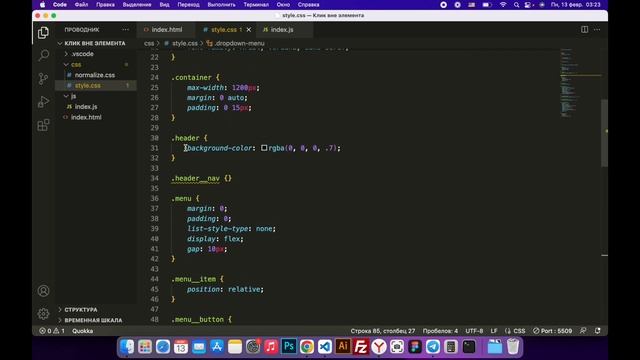Viewport: 640px width, 360px height.
Task: Open the editor More Actions ellipsis
Action: (597, 29)
